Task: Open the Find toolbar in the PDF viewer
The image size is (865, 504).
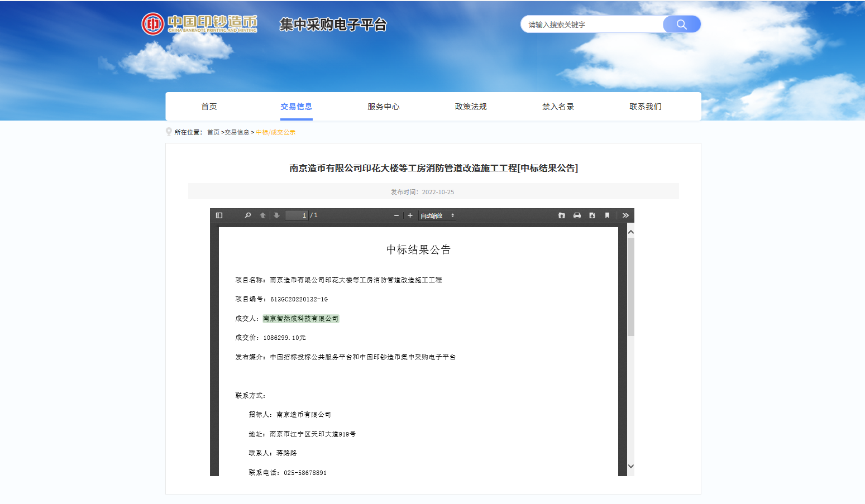Action: coord(248,215)
